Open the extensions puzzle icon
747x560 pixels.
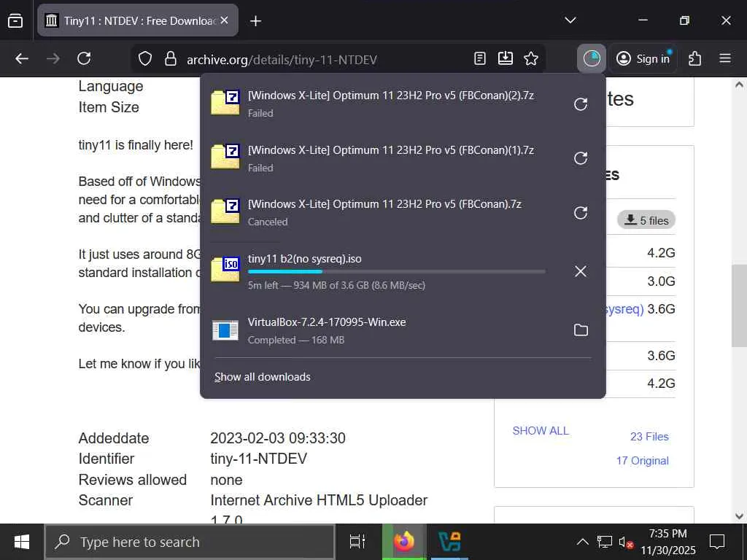[x=694, y=58]
